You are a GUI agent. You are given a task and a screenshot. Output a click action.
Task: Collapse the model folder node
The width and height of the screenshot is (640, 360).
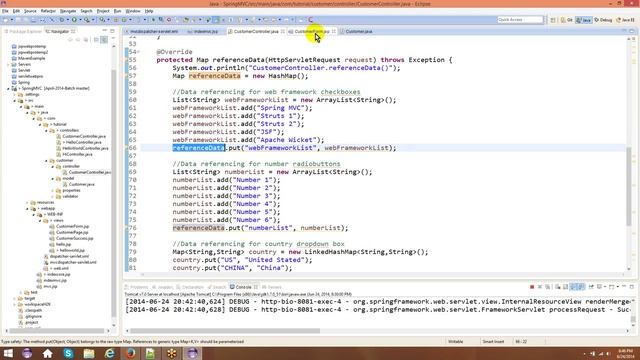tap(53, 178)
